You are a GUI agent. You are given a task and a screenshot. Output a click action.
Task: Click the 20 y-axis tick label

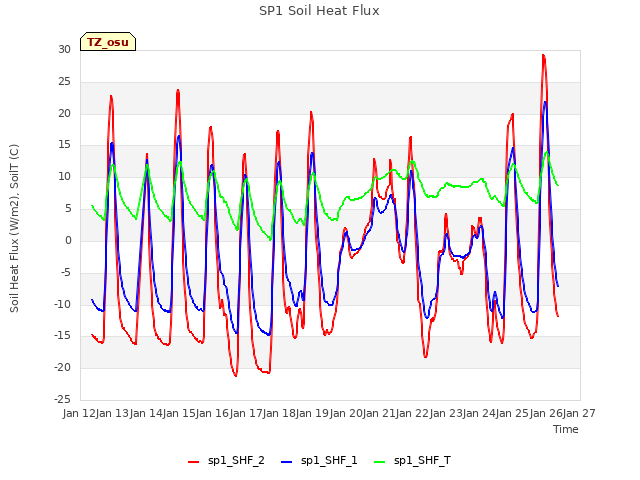tap(64, 113)
